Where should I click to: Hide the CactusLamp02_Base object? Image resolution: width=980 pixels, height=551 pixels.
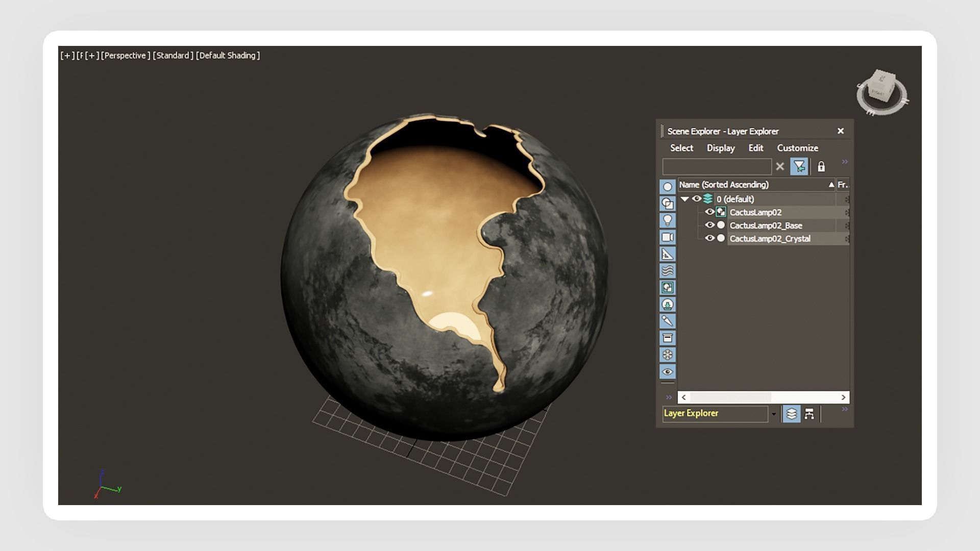(709, 225)
